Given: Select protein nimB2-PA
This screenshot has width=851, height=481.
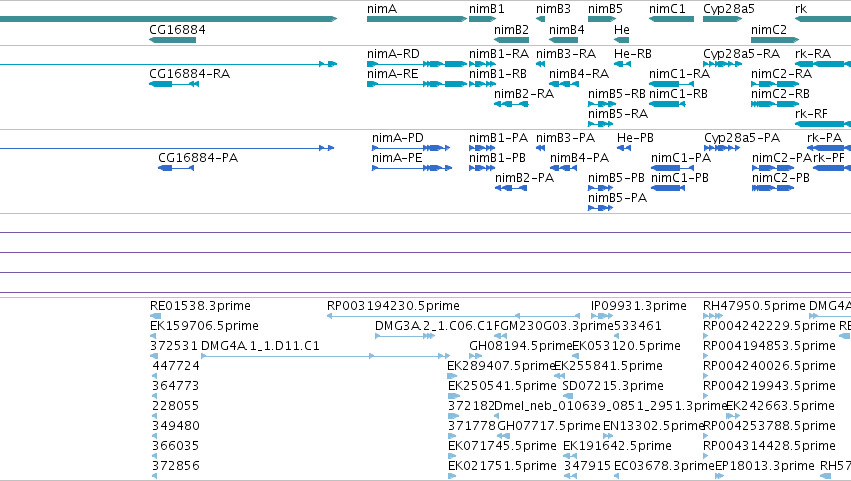Looking at the screenshot, I should click(x=511, y=188).
